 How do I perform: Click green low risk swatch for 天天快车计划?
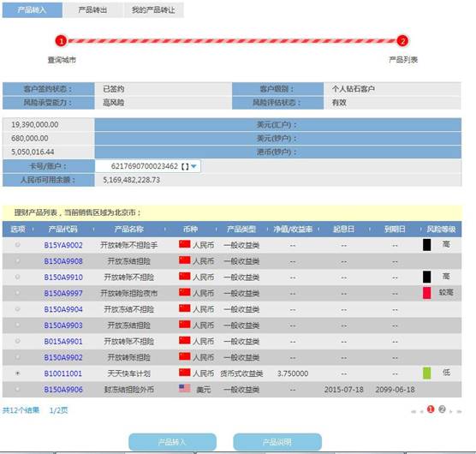(x=427, y=373)
